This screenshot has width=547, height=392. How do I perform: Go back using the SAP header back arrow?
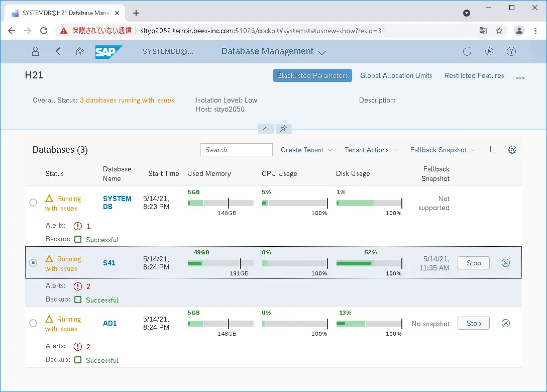point(58,52)
